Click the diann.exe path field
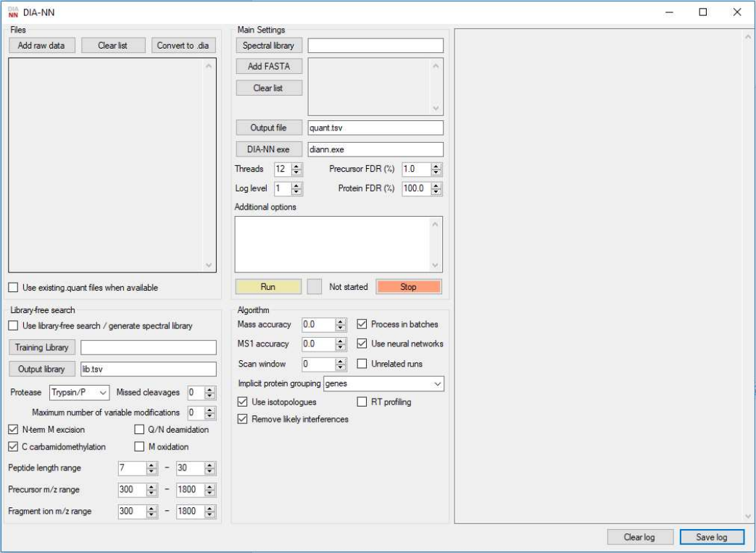The image size is (756, 553). (x=375, y=149)
